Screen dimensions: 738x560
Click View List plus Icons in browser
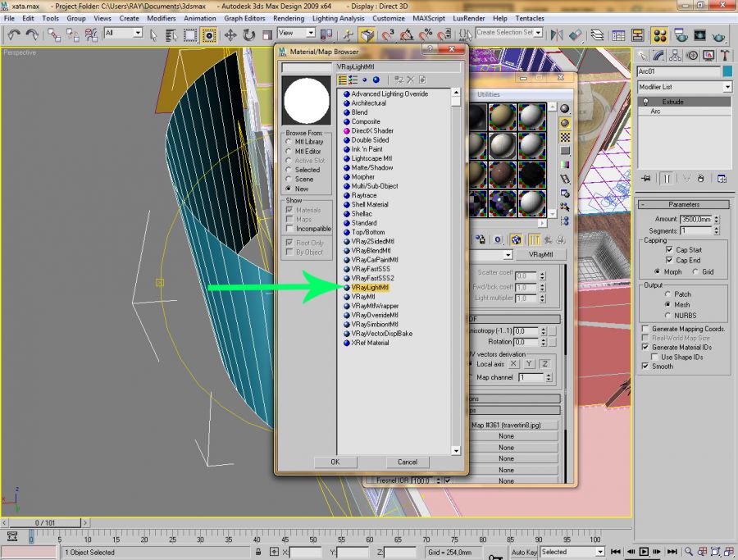(353, 80)
